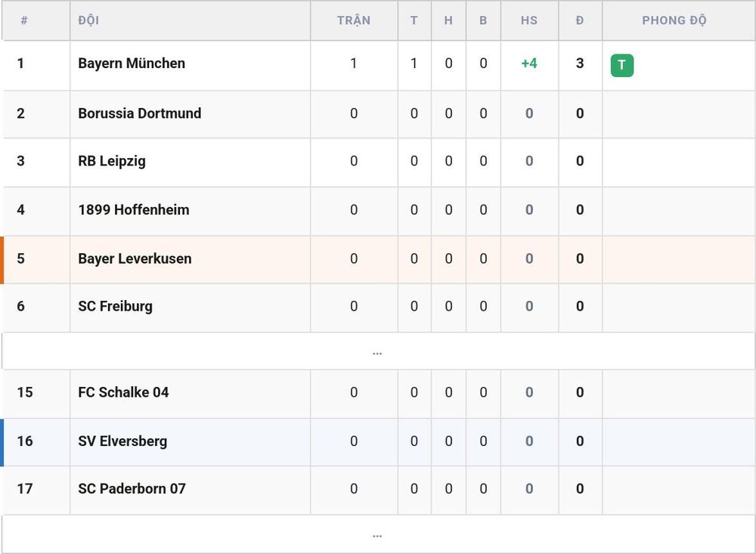
Task: Click Bayern München's +4 goal difference
Action: point(529,63)
